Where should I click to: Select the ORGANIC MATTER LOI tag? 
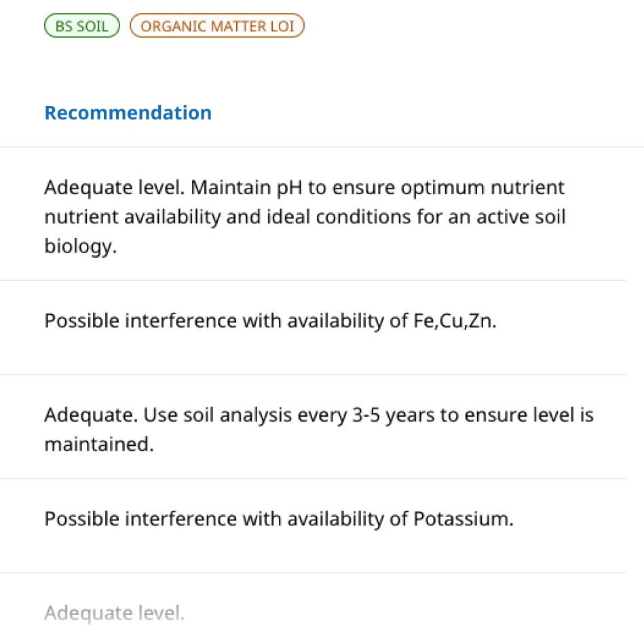click(x=217, y=26)
